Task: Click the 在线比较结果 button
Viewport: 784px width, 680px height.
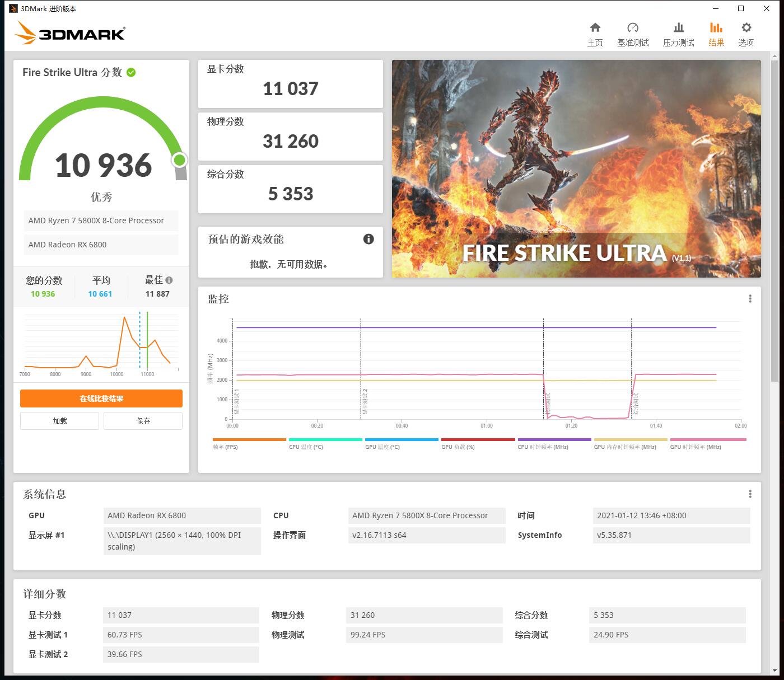Action: tap(101, 398)
